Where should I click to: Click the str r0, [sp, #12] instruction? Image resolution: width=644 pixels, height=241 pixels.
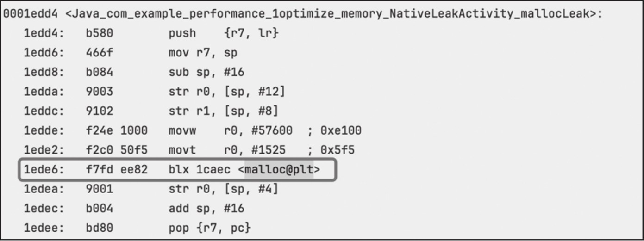227,92
